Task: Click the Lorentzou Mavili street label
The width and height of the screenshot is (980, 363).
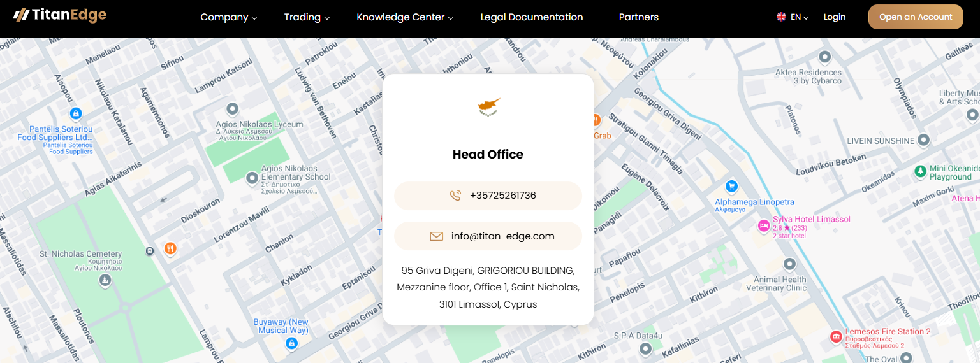Action: tap(242, 225)
